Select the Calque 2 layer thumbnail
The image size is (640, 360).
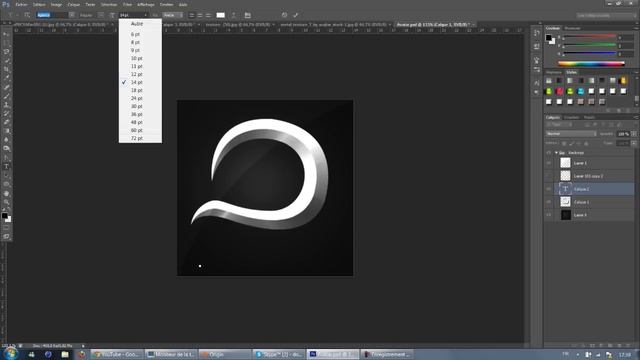[565, 189]
